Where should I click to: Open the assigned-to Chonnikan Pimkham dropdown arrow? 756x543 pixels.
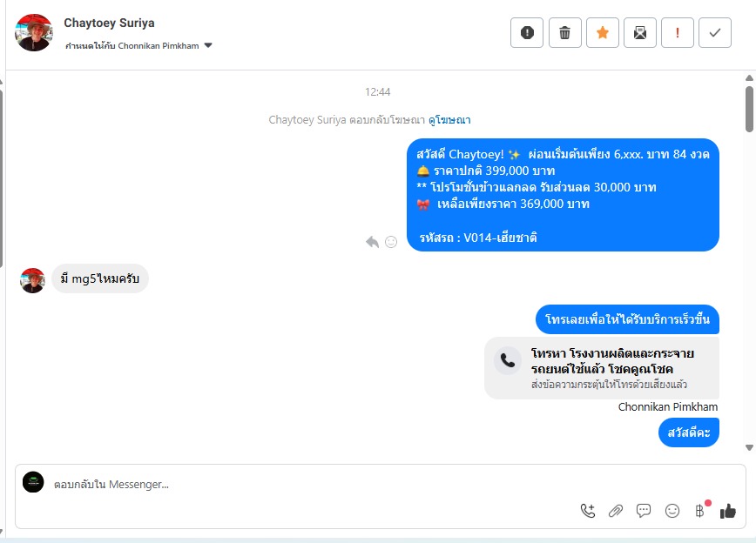(208, 45)
